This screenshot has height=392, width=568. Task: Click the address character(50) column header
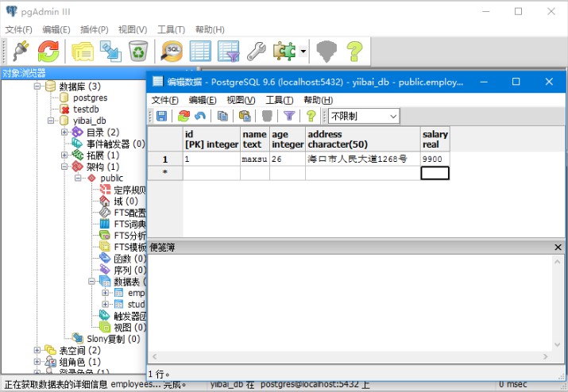pyautogui.click(x=362, y=139)
